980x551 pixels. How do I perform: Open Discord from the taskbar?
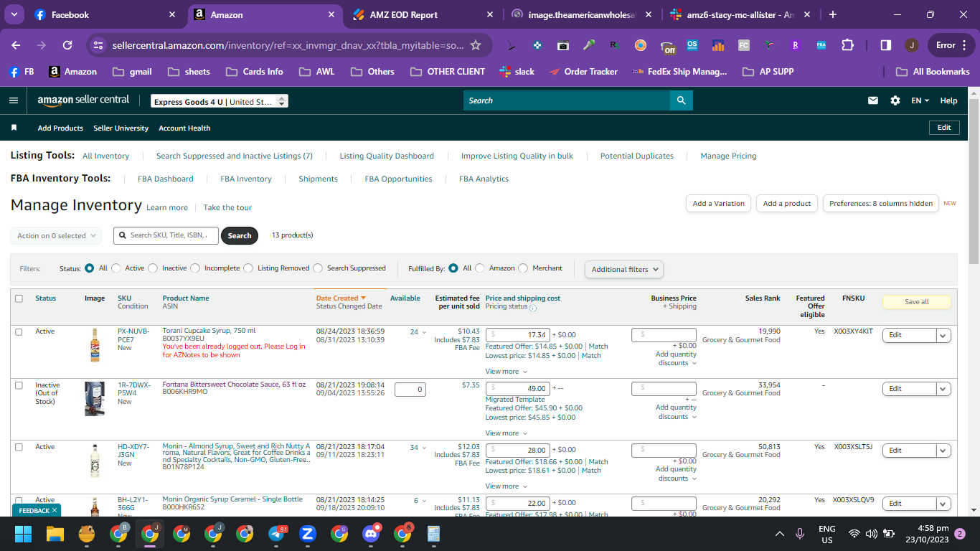tap(371, 534)
